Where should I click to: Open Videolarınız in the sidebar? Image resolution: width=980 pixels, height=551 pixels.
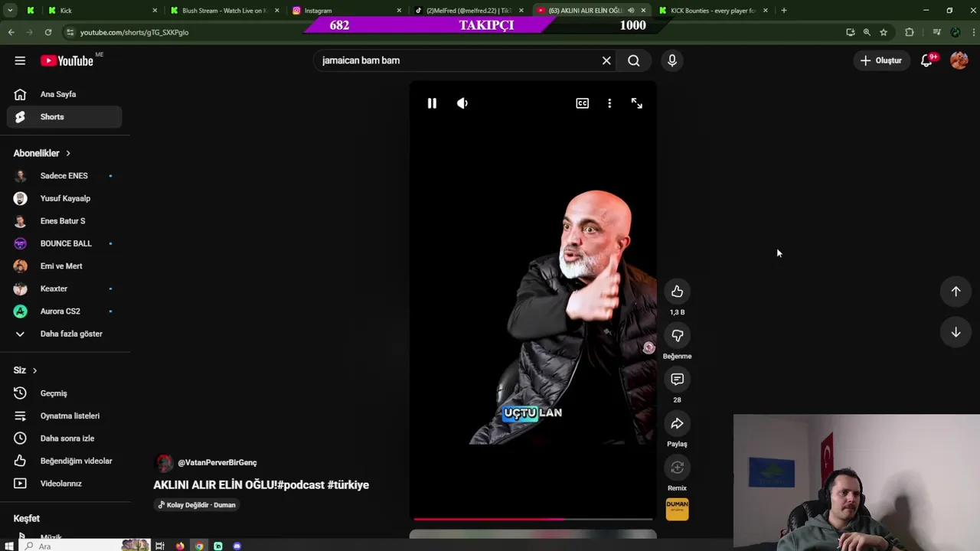pos(65,484)
